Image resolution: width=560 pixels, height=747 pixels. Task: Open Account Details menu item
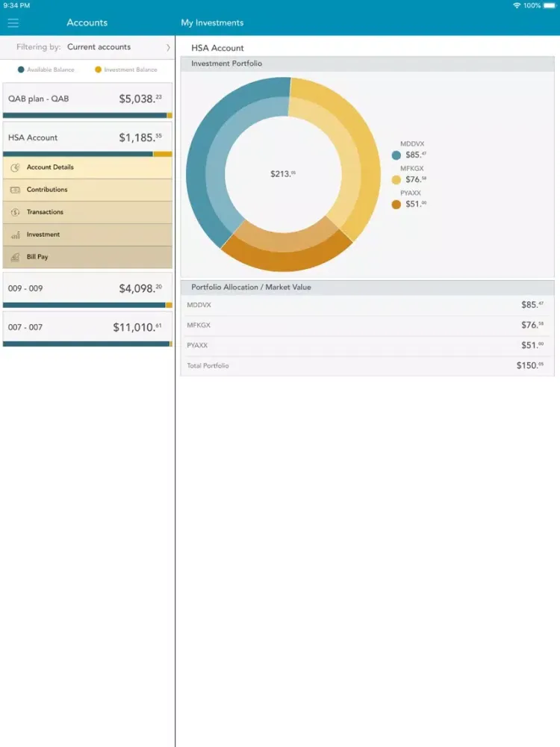click(x=87, y=167)
